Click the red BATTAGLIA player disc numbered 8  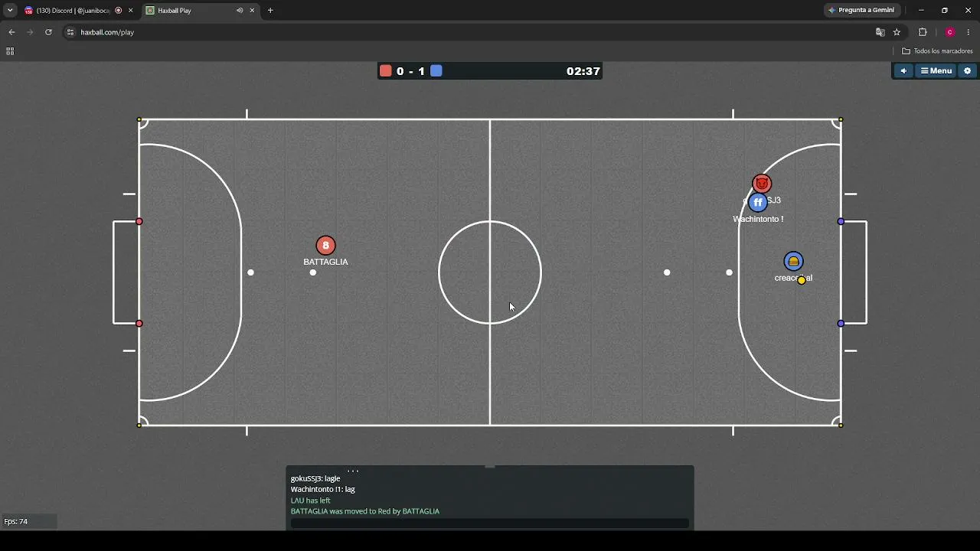pos(325,245)
